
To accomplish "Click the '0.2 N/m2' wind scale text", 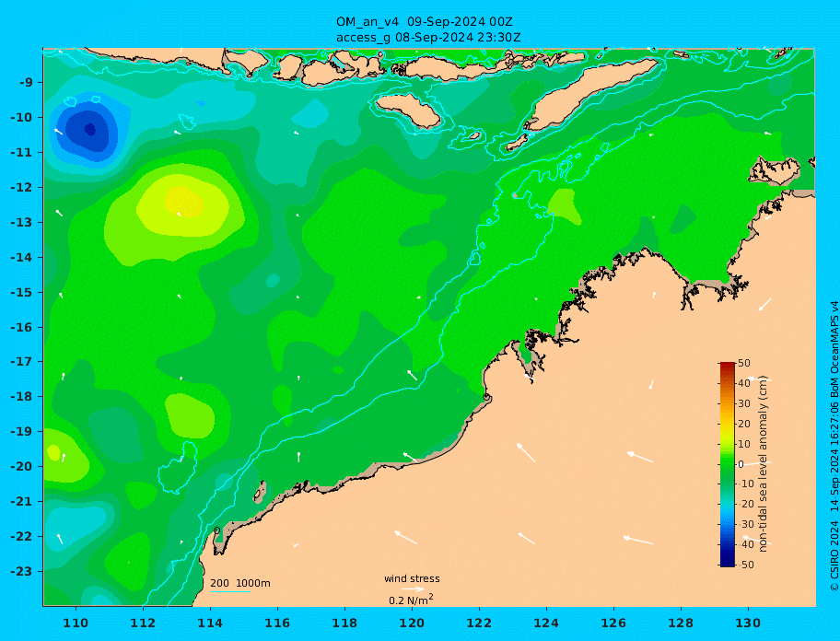I will click(411, 600).
